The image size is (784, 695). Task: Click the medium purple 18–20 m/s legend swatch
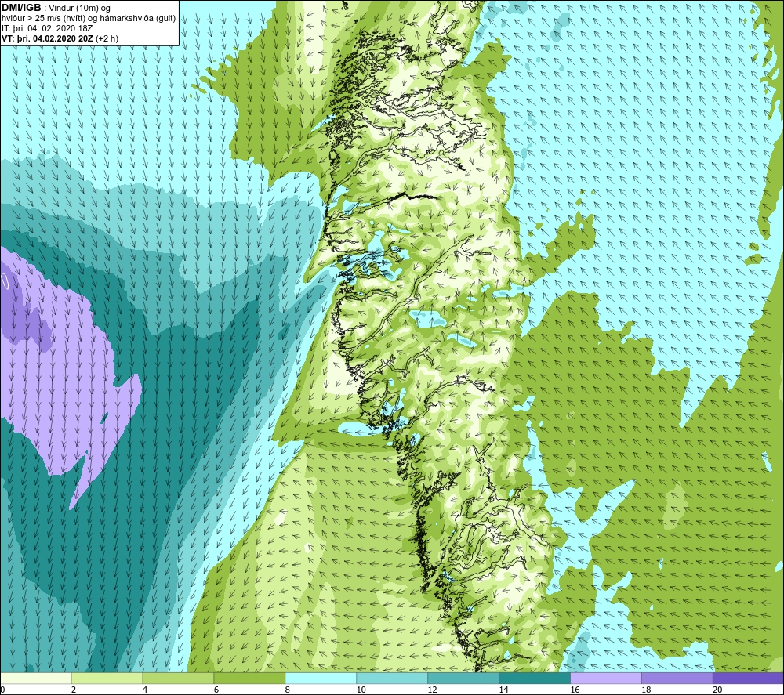click(x=677, y=678)
